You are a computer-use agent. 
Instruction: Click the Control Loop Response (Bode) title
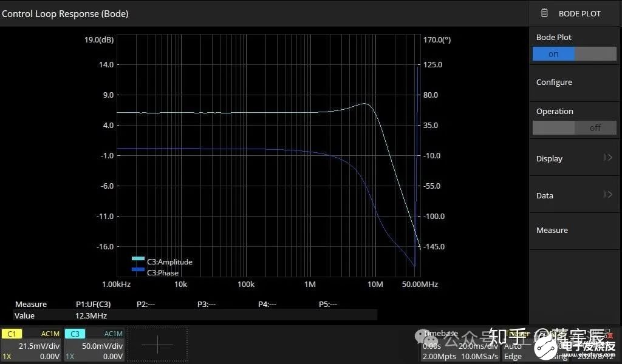[65, 13]
